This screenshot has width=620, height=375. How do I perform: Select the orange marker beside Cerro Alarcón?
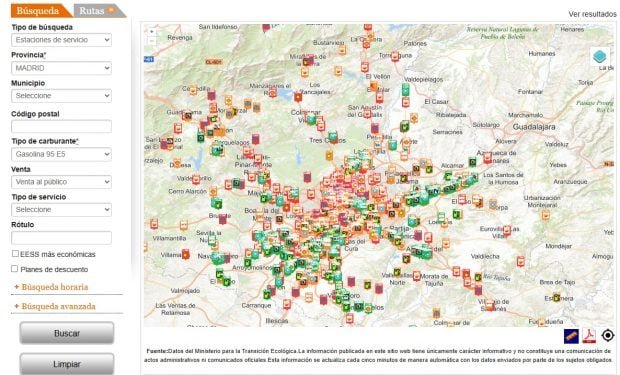(213, 192)
